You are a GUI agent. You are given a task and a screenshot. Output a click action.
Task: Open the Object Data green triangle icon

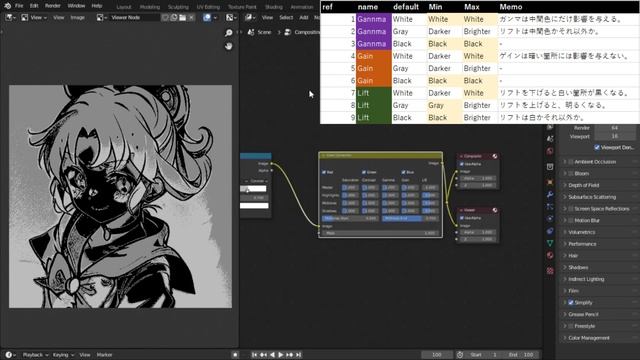[x=550, y=243]
